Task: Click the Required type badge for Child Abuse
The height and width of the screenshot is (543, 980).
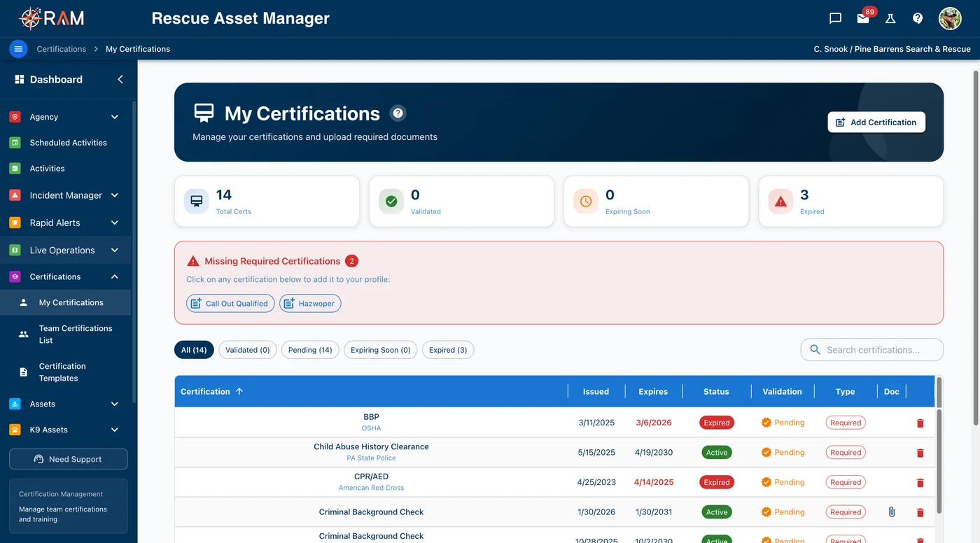Action: click(x=846, y=452)
